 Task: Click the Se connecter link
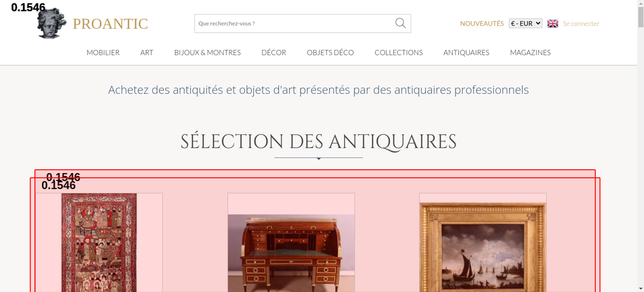pos(581,23)
